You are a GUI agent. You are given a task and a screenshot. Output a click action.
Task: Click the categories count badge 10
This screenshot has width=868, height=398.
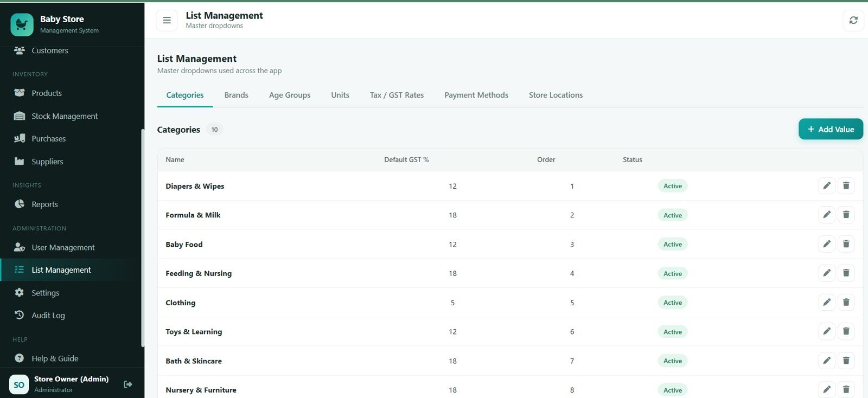tap(214, 130)
